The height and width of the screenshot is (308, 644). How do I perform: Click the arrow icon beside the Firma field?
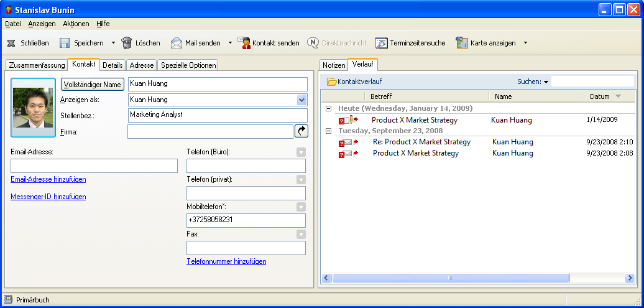[x=301, y=131]
